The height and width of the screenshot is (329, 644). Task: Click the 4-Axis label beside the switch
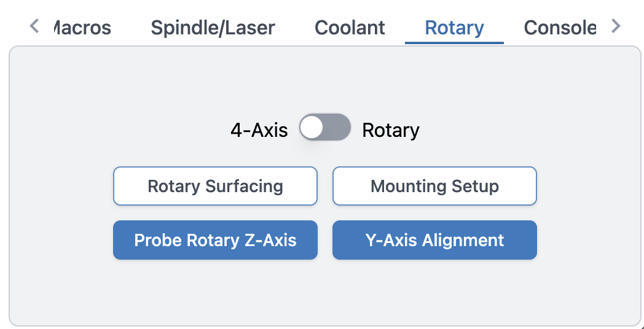(x=259, y=130)
